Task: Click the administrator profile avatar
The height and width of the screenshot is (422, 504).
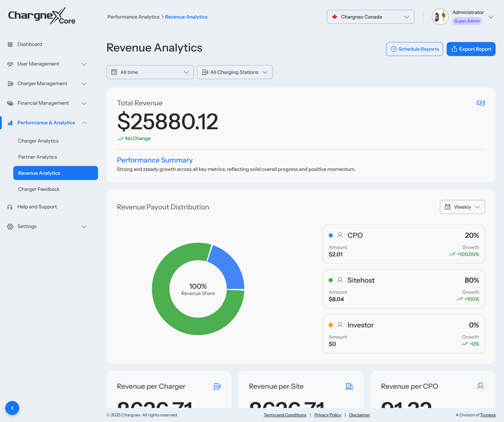Action: pyautogui.click(x=440, y=17)
